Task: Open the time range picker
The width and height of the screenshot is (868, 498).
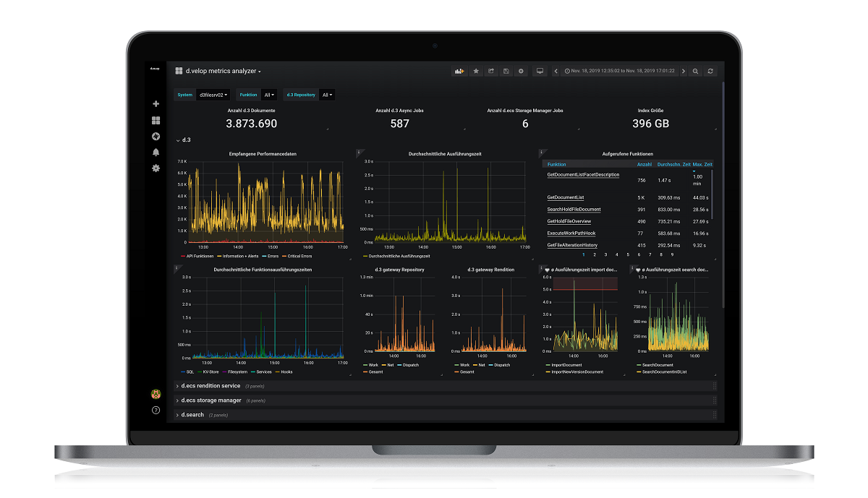Action: (619, 71)
